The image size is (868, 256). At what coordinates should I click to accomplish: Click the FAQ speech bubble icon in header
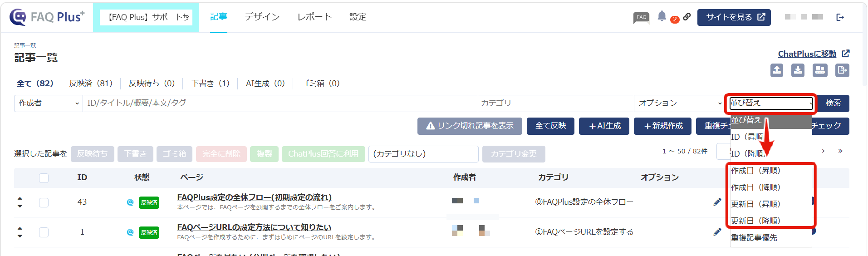click(x=641, y=18)
